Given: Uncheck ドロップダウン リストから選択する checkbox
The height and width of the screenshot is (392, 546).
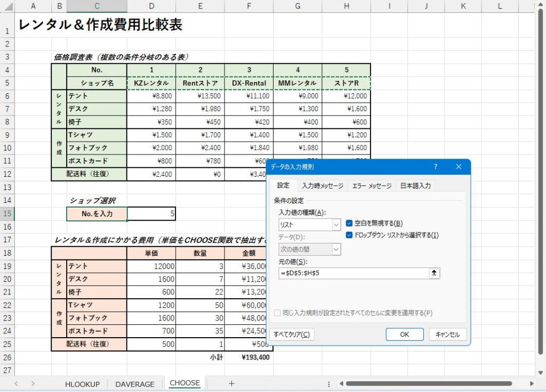Looking at the screenshot, I should click(x=349, y=235).
